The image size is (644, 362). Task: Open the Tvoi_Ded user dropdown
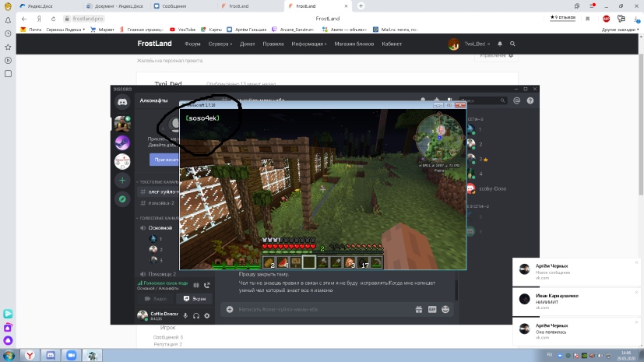469,44
